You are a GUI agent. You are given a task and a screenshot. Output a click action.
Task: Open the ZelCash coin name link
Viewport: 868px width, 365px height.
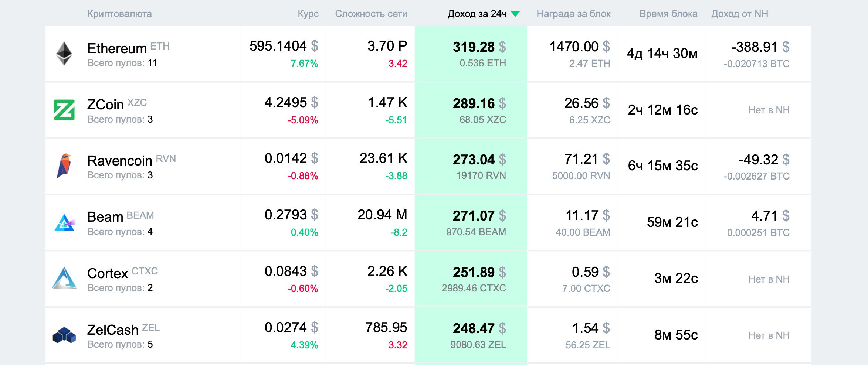[x=113, y=330]
